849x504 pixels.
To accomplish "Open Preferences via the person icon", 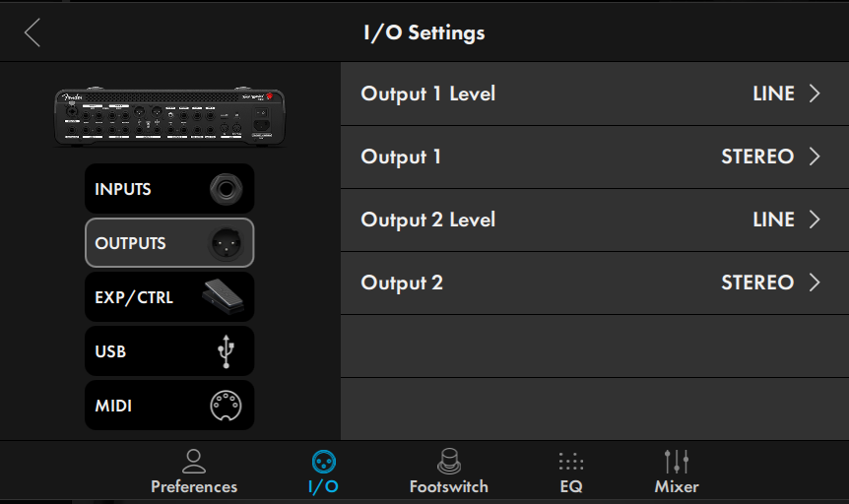I will [x=194, y=462].
